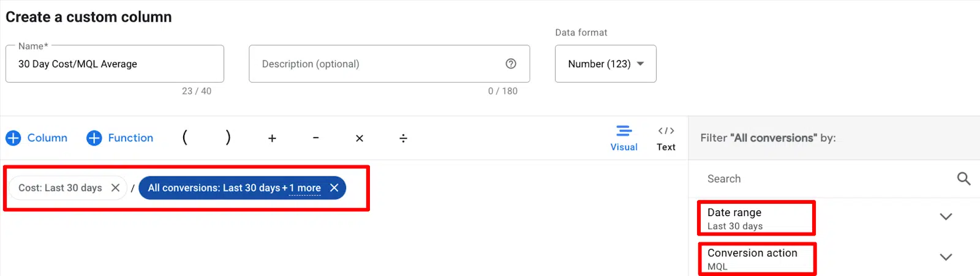Screen dimensions: 980x276
Task: Insert the plus operator
Action: point(272,138)
